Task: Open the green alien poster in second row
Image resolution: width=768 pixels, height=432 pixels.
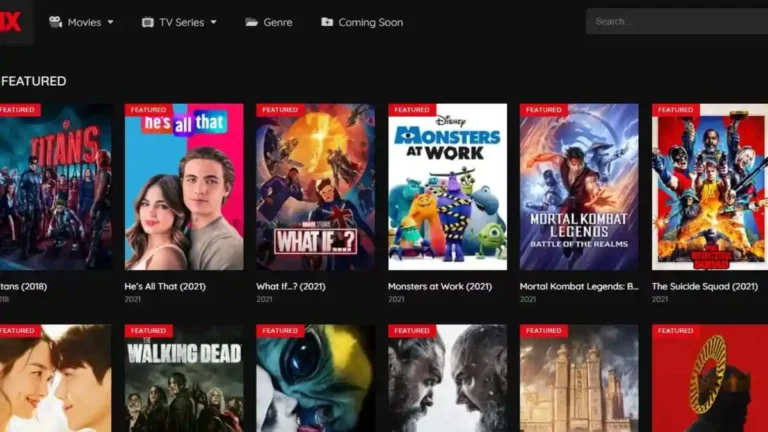Action: tap(316, 378)
